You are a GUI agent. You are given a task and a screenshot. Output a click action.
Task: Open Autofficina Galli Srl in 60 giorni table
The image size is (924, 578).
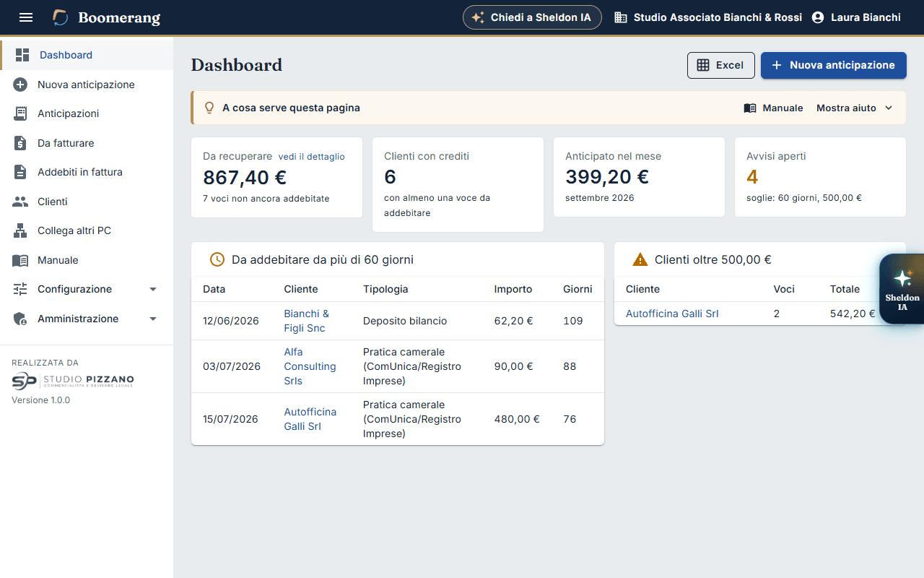(x=310, y=419)
